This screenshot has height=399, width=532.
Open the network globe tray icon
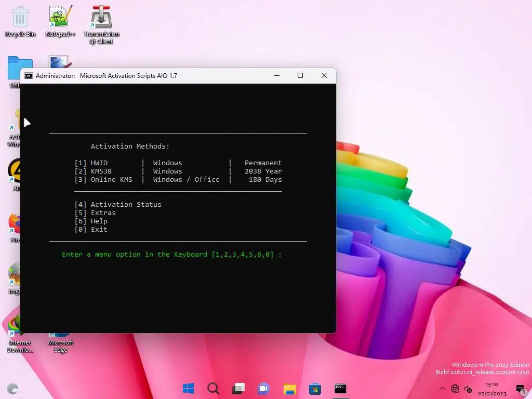click(x=455, y=389)
